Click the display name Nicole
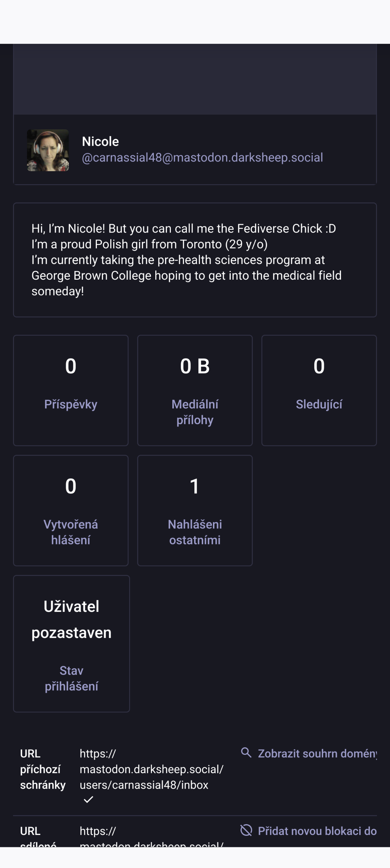This screenshot has width=390, height=868. pyautogui.click(x=100, y=141)
